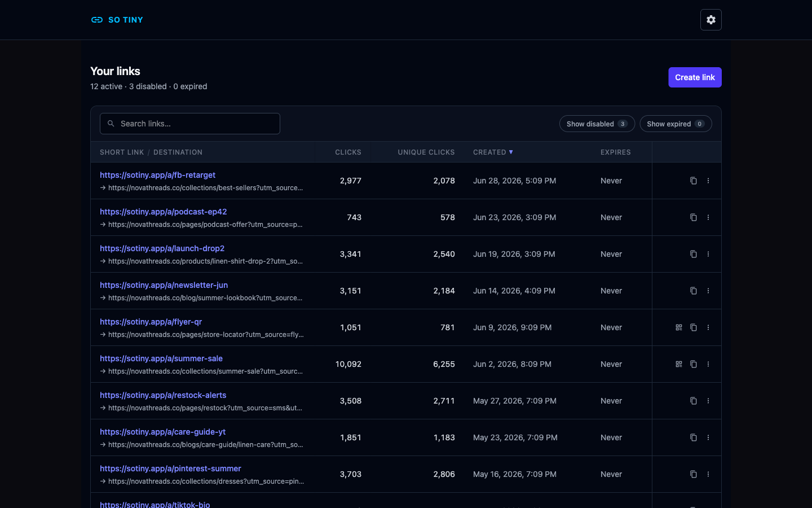This screenshot has width=812, height=508.
Task: Click the So Tiny chain-link logo icon
Action: (x=97, y=20)
